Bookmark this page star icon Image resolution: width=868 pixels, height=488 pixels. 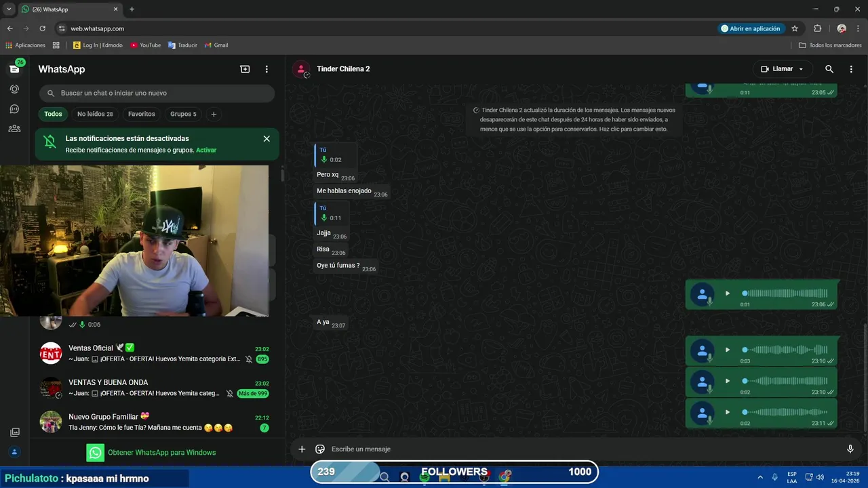[x=795, y=28]
